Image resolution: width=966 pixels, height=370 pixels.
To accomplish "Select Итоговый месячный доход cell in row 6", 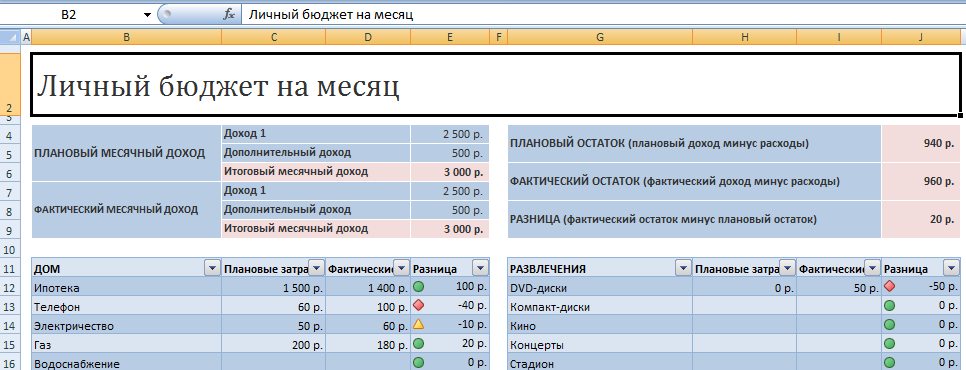I will tap(316, 172).
